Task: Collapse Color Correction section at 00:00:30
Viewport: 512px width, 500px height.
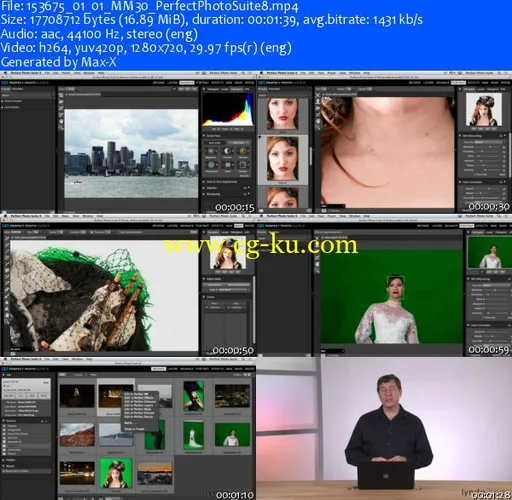Action: tap(460, 182)
